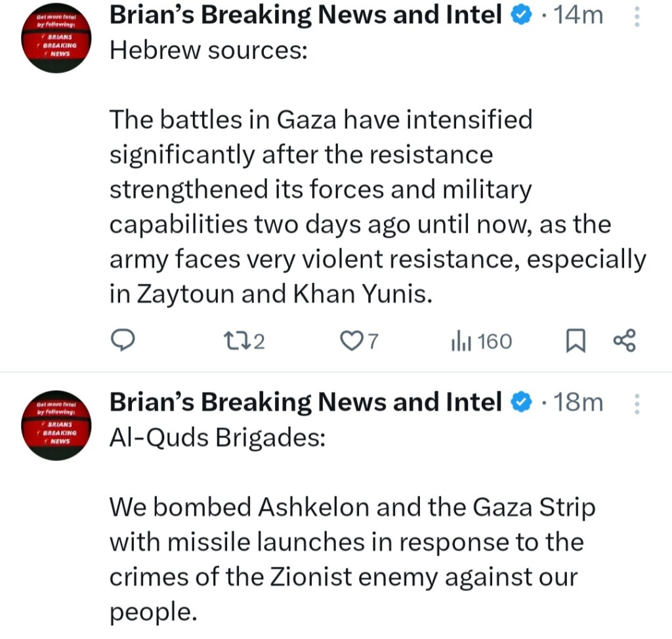Open the profile avatar on the 18m tweet
Image resolution: width=672 pixels, height=639 pixels.
tap(56, 427)
